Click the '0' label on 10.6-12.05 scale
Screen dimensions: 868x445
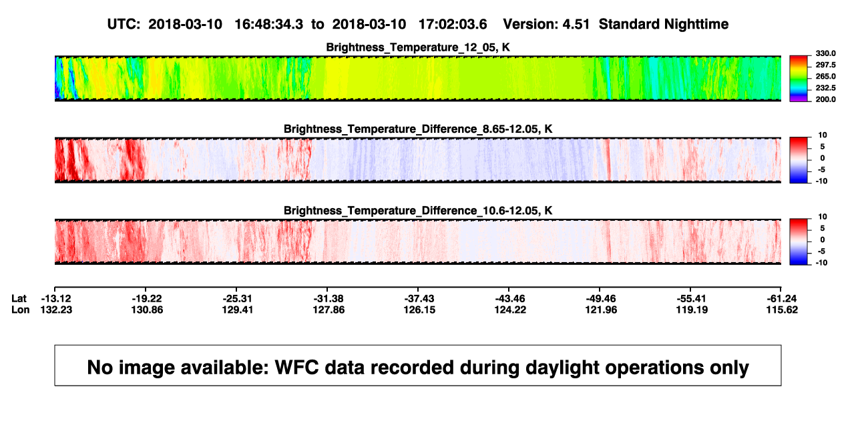click(x=821, y=240)
